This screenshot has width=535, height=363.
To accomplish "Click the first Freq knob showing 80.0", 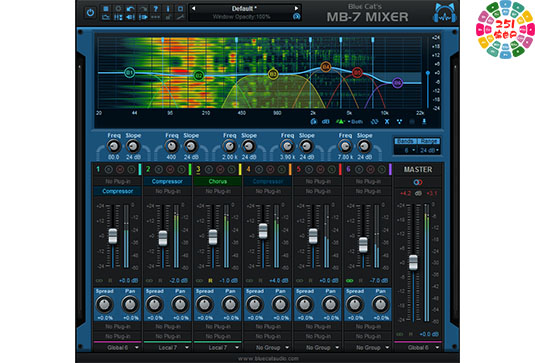I will [114, 146].
